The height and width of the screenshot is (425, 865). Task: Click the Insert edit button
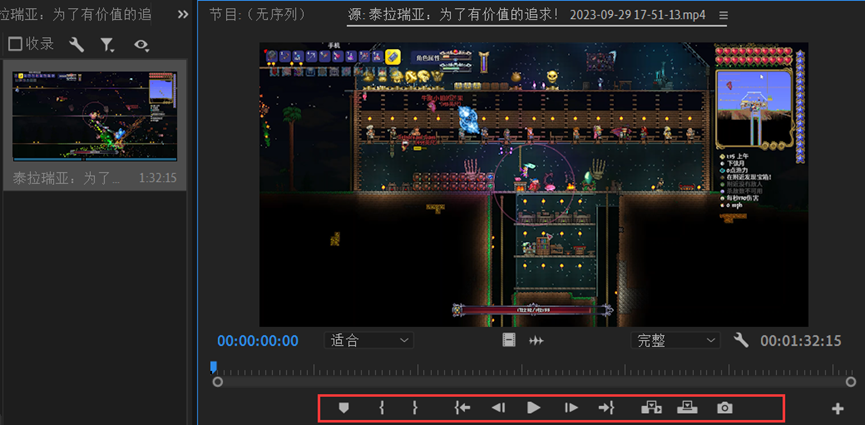pyautogui.click(x=651, y=408)
